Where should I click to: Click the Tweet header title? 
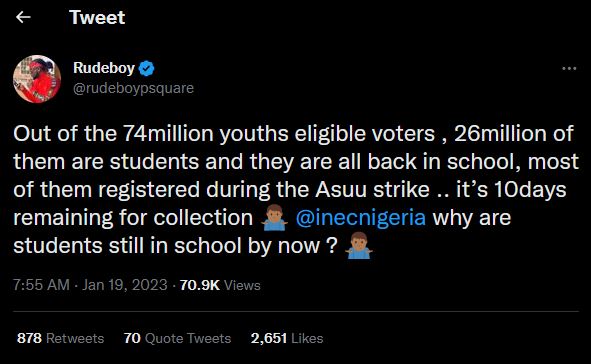(97, 18)
